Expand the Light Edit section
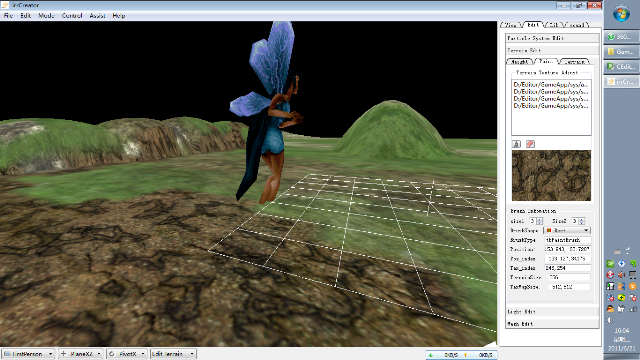Image resolution: width=640 pixels, height=360 pixels. pyautogui.click(x=552, y=311)
